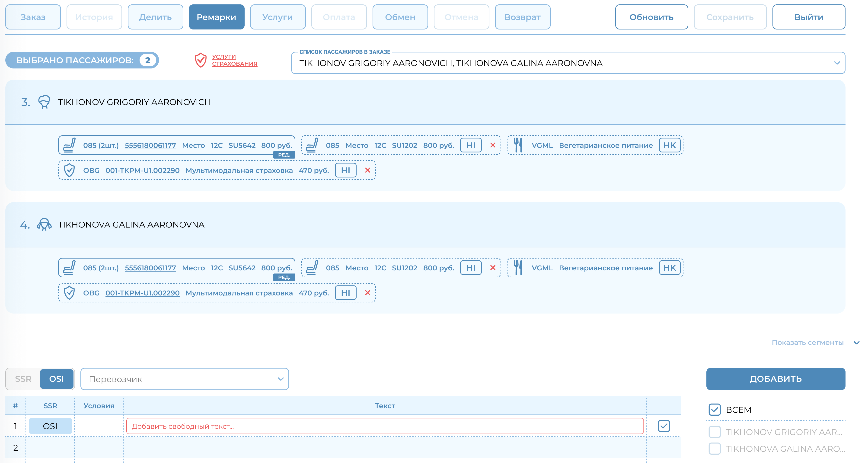
Task: Click female passenger icon for Tikhonova Galina
Action: [x=44, y=224]
